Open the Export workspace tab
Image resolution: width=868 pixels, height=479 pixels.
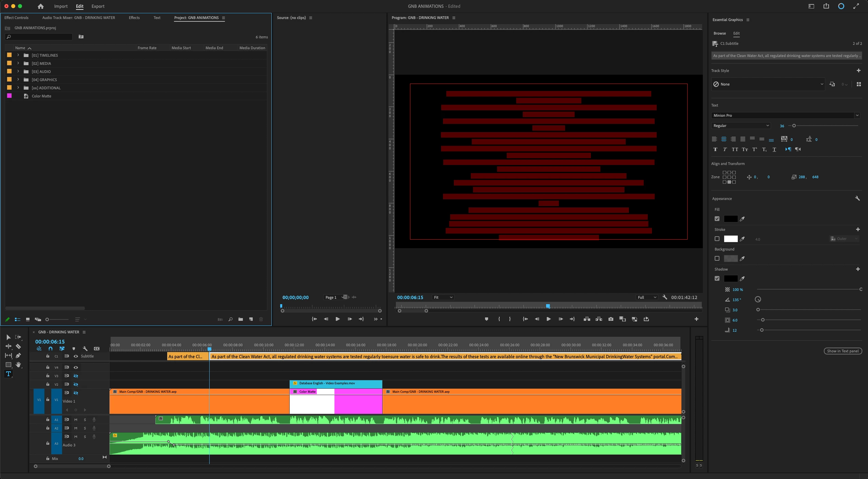point(98,6)
